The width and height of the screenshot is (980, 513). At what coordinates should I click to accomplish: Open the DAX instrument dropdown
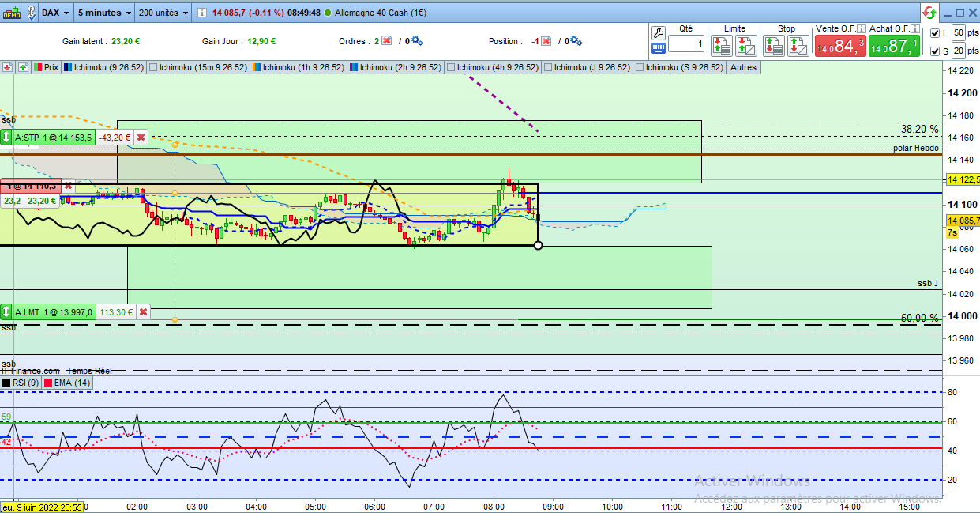pyautogui.click(x=55, y=13)
